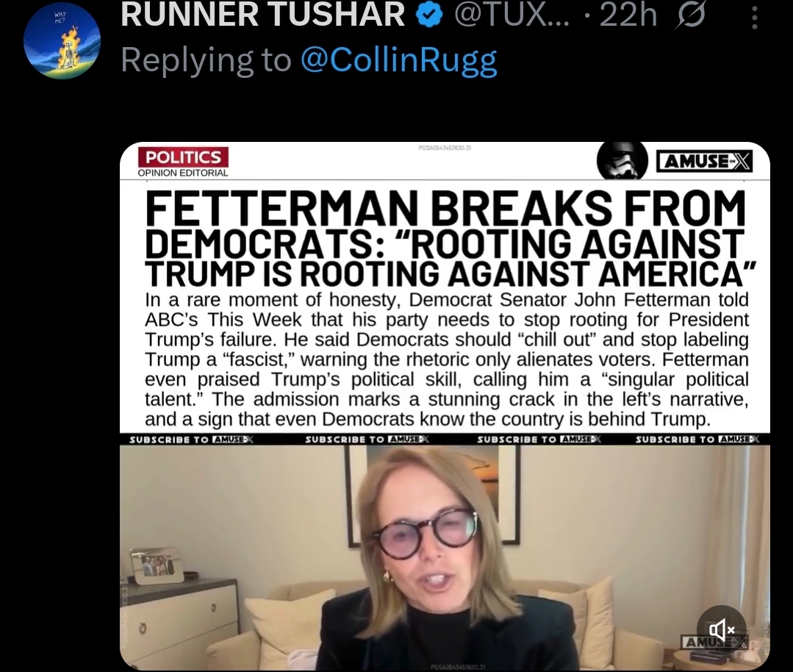Click the last SUBSCRIBE TO AMUSE banner
Viewport: 793px width, 672px height.
click(697, 439)
